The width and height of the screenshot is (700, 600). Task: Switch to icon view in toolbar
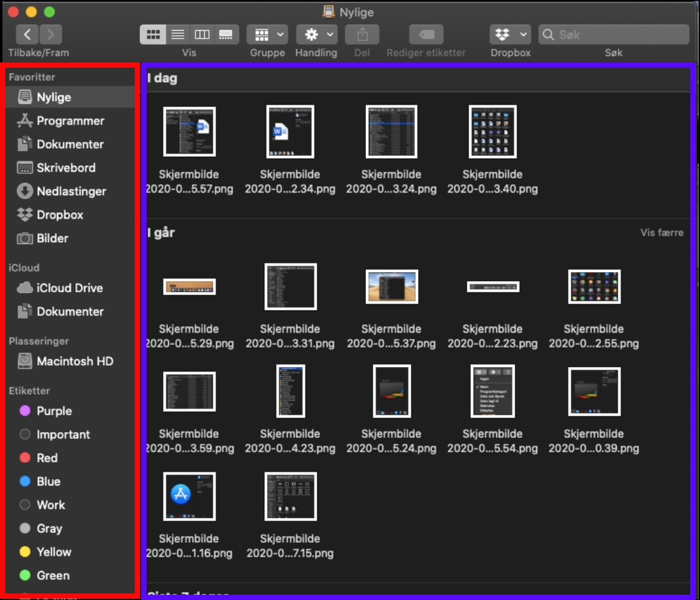tap(153, 34)
